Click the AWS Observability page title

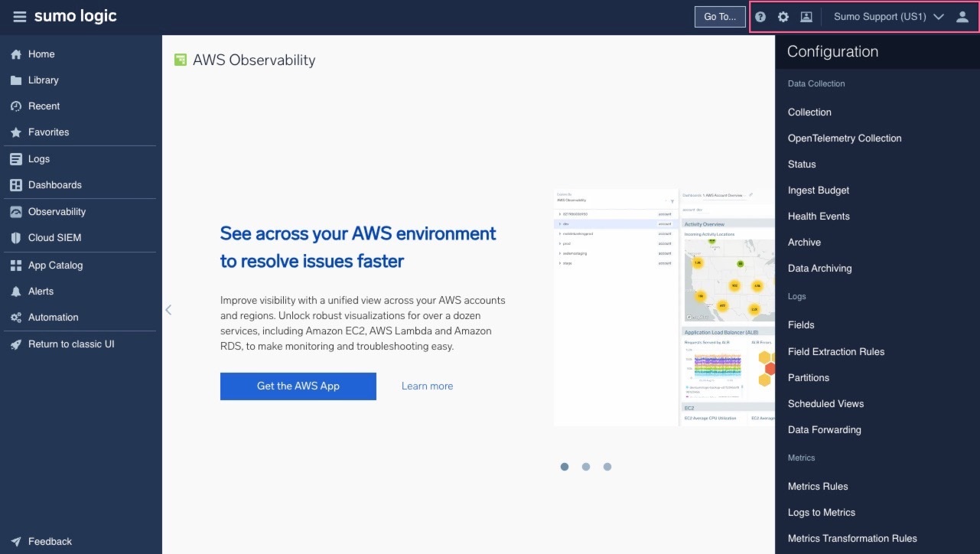pyautogui.click(x=254, y=60)
